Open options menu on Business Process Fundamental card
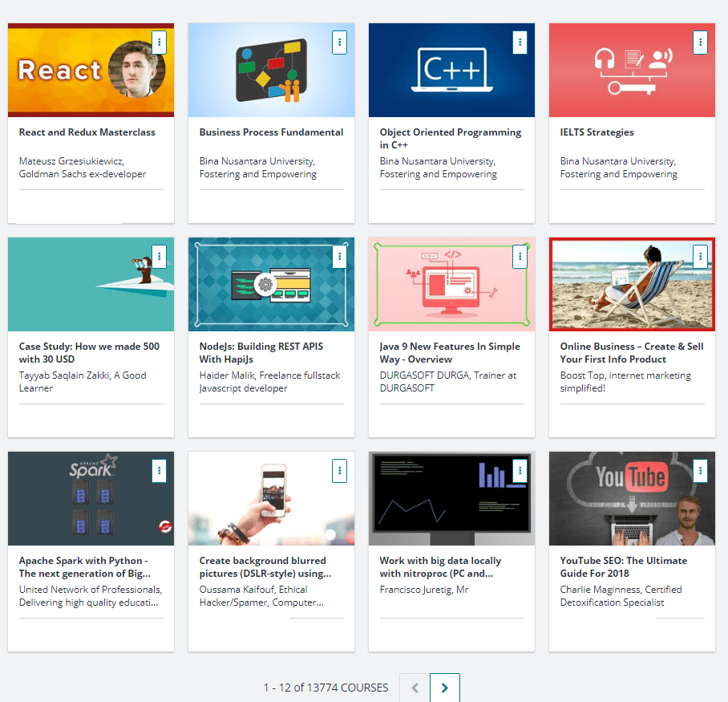 [x=339, y=43]
